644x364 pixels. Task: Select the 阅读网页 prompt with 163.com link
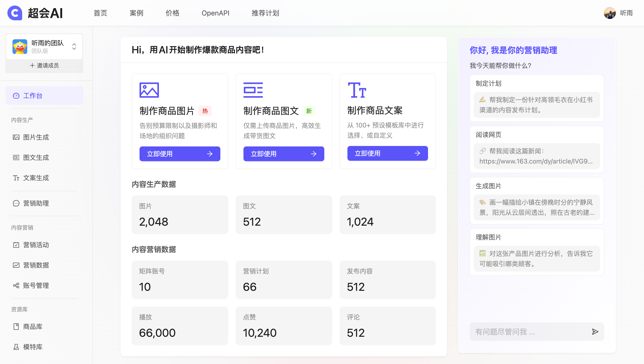pyautogui.click(x=537, y=156)
